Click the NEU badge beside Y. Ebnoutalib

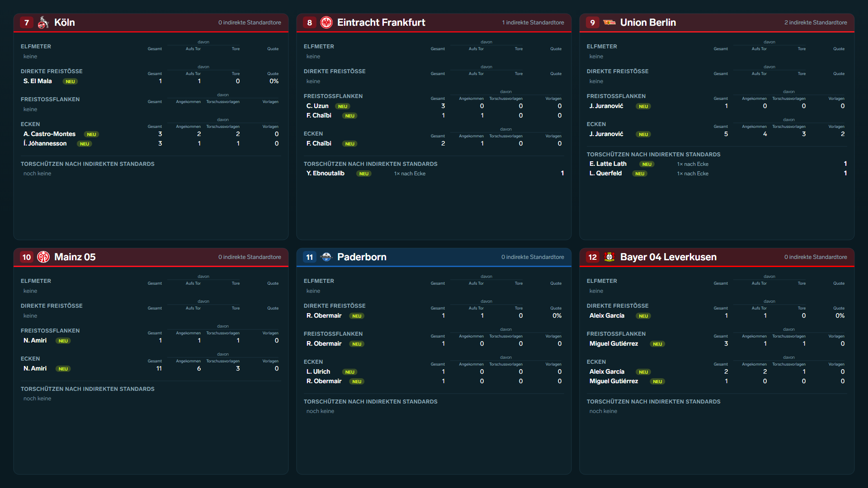(364, 174)
